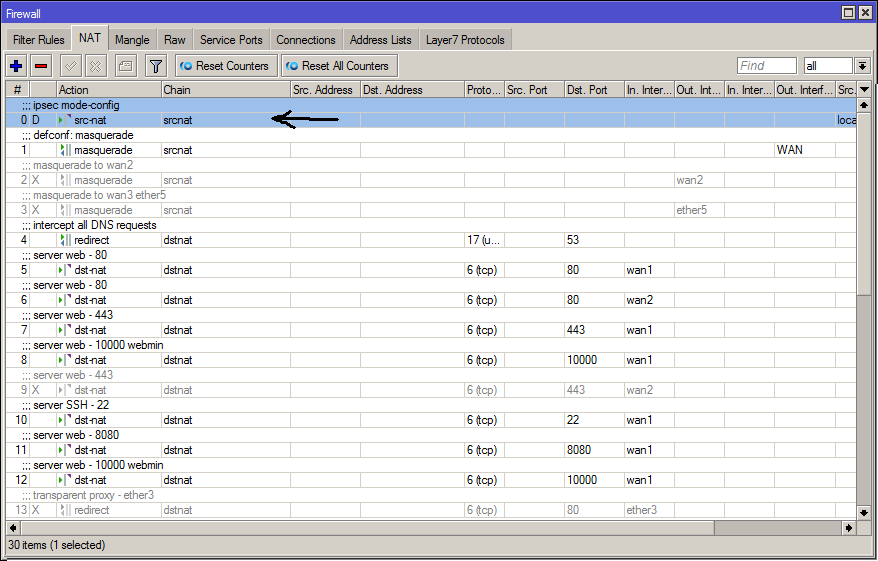Open the Filter funnel icon
The width and height of the screenshot is (878, 561).
[156, 66]
